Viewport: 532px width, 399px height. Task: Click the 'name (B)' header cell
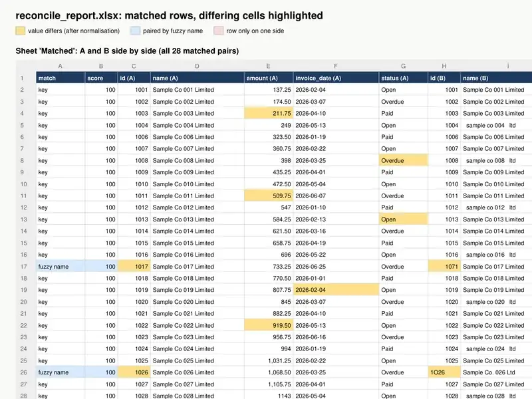click(x=496, y=78)
